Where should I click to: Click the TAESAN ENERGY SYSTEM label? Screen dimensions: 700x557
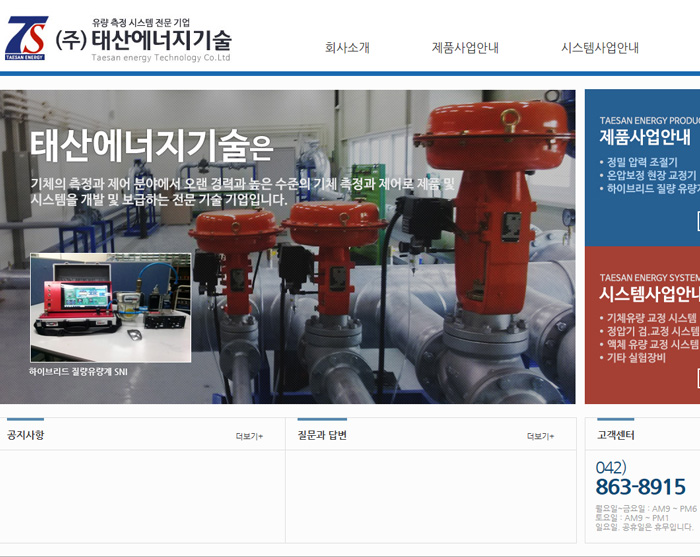click(650, 278)
